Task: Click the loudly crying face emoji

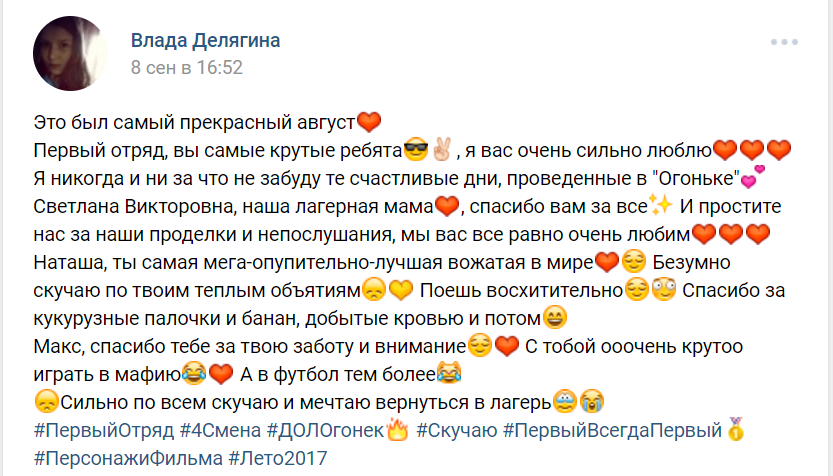Action: pyautogui.click(x=592, y=402)
